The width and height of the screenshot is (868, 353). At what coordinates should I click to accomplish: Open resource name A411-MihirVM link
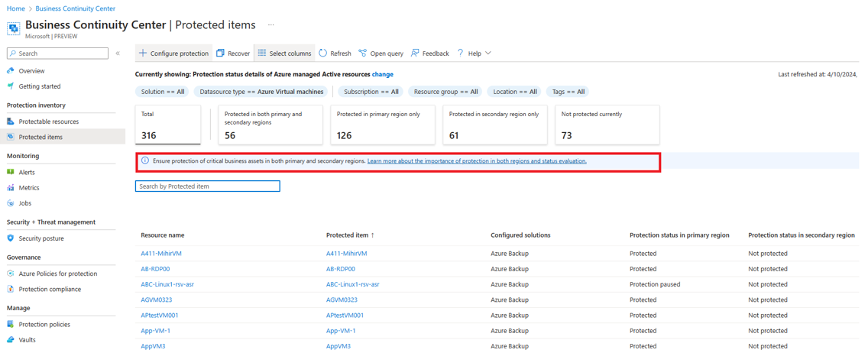[161, 254]
